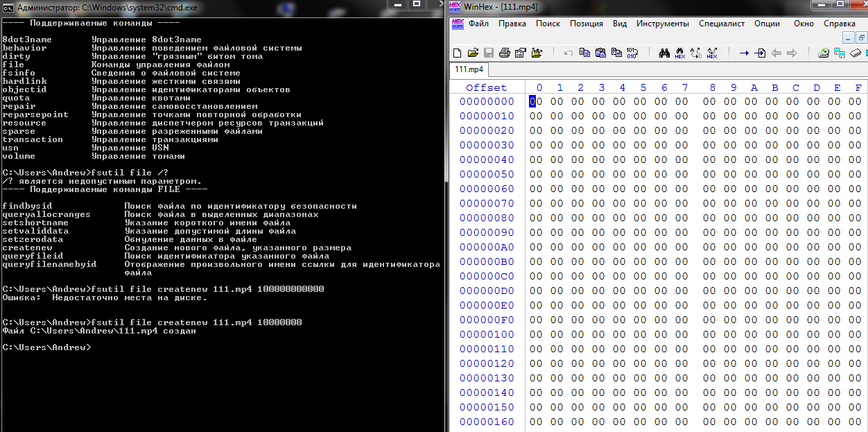Click the Save floppy disk icon

(489, 53)
